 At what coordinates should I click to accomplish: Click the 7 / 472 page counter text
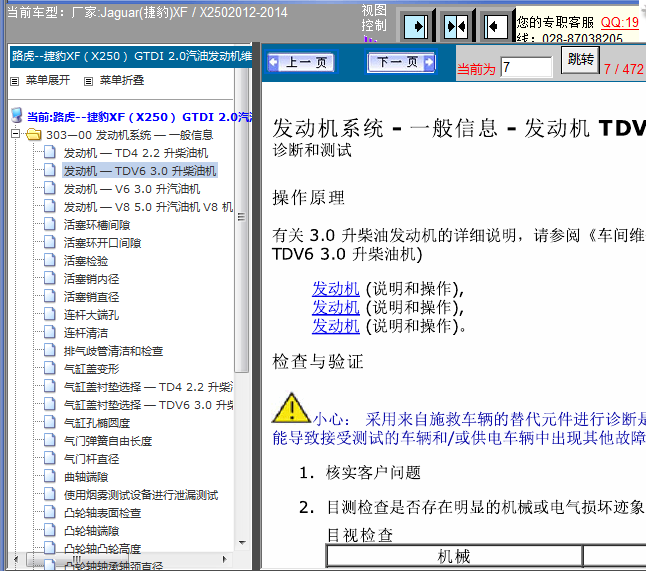[x=623, y=69]
